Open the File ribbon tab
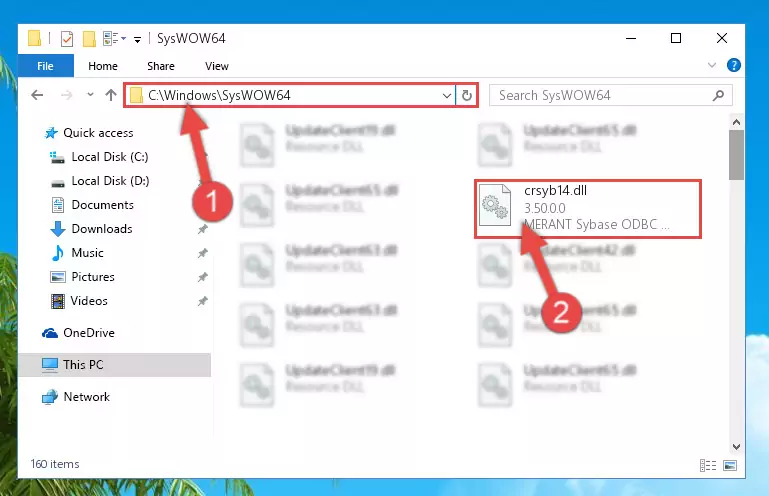Image resolution: width=769 pixels, height=496 pixels. coord(46,66)
